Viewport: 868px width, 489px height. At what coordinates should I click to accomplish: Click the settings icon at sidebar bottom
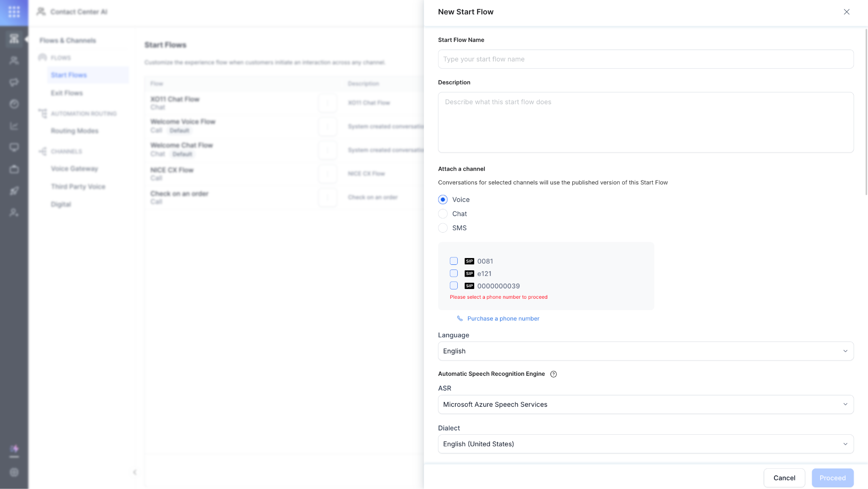pos(14,472)
